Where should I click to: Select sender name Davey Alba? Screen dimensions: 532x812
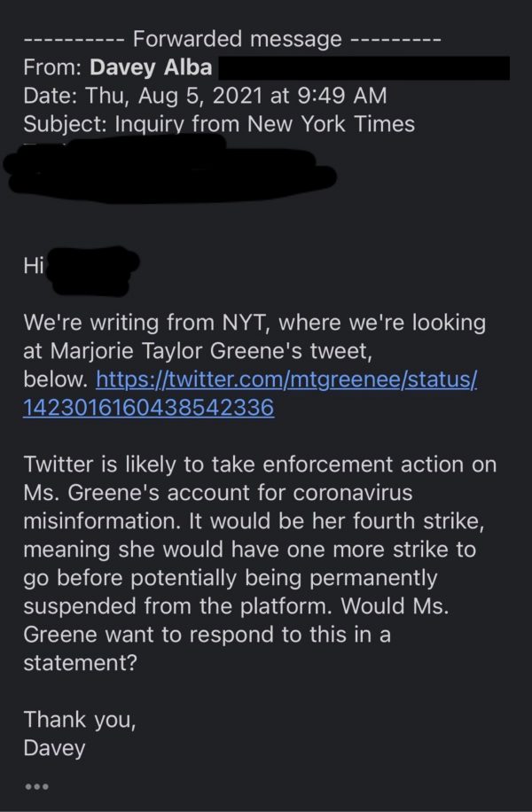tap(149, 67)
